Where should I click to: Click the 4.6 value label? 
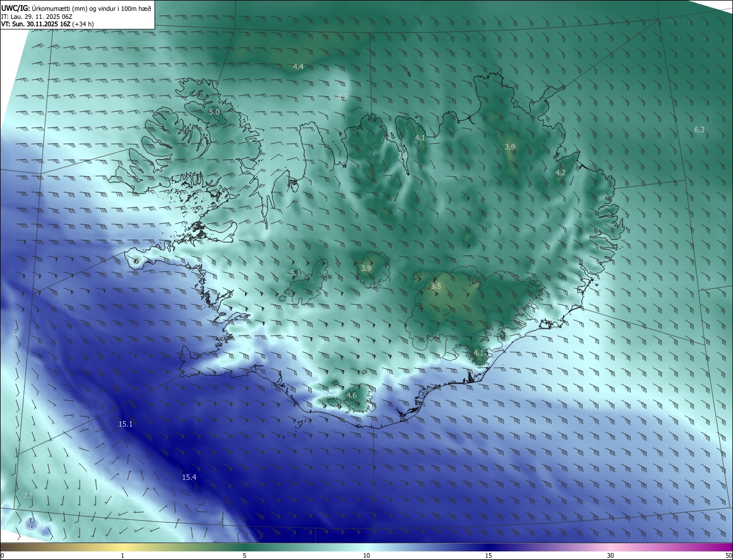[352, 396]
